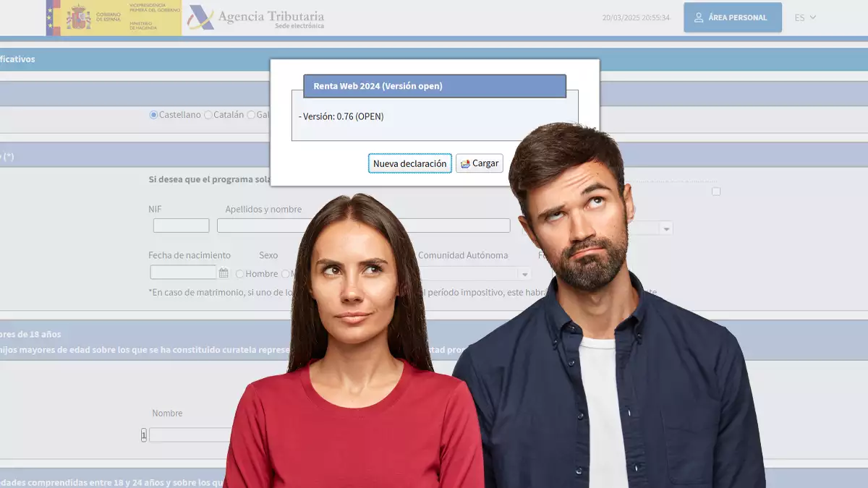Screen dimensions: 868x488
Task: Click the Versión: 0.76 (OPEN) text
Action: coord(341,116)
